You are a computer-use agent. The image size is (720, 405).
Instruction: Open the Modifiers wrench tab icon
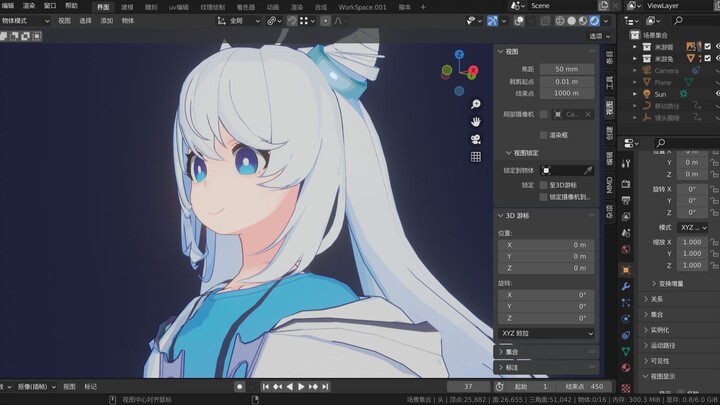click(625, 287)
